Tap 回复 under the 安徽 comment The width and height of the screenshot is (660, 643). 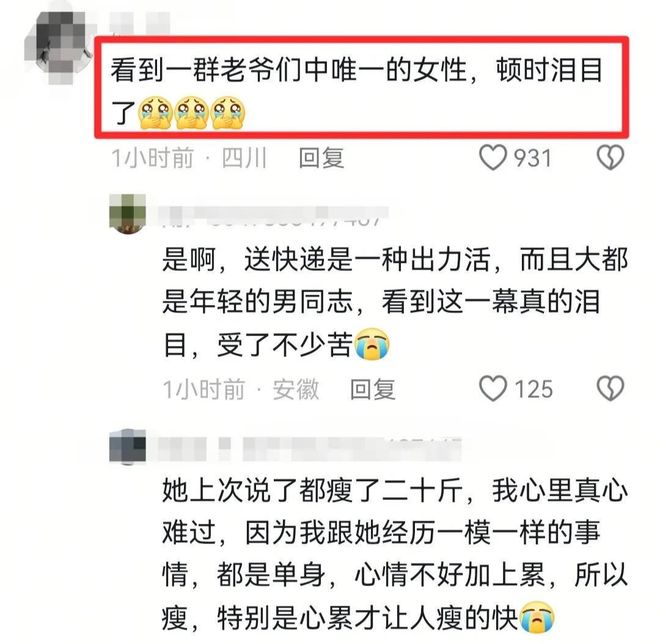(x=373, y=389)
